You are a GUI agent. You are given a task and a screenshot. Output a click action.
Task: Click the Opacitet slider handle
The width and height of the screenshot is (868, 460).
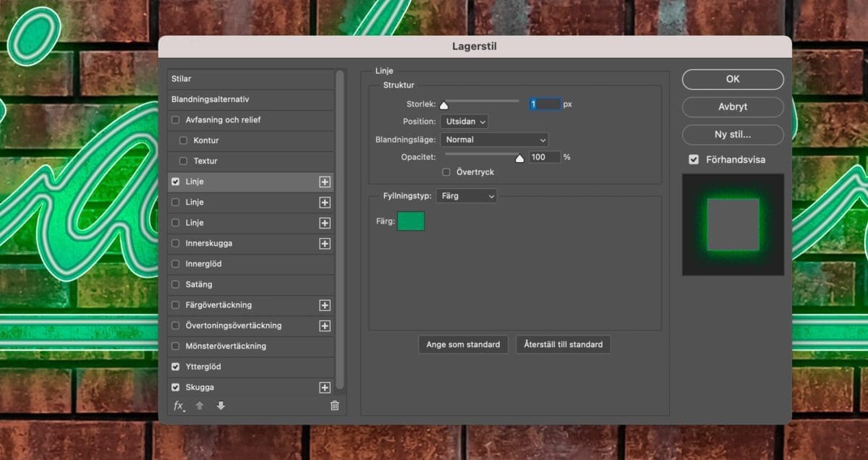click(x=519, y=158)
